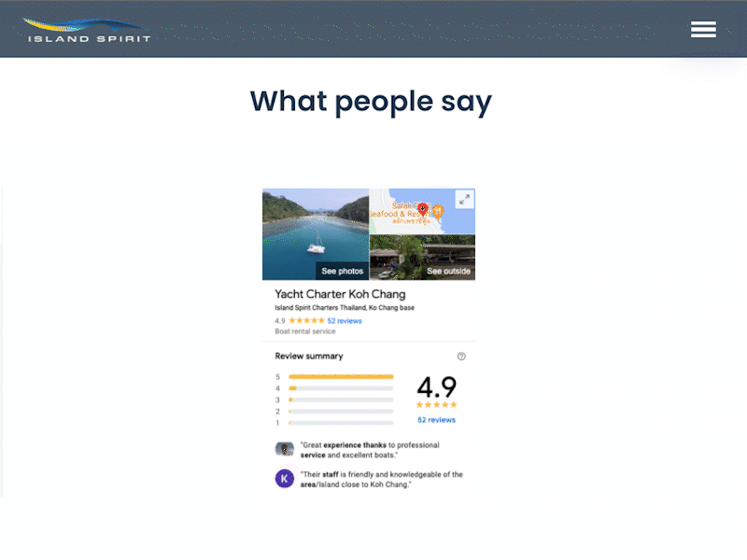This screenshot has height=560, width=747.
Task: Click the 'Review summary' heading
Action: click(309, 357)
